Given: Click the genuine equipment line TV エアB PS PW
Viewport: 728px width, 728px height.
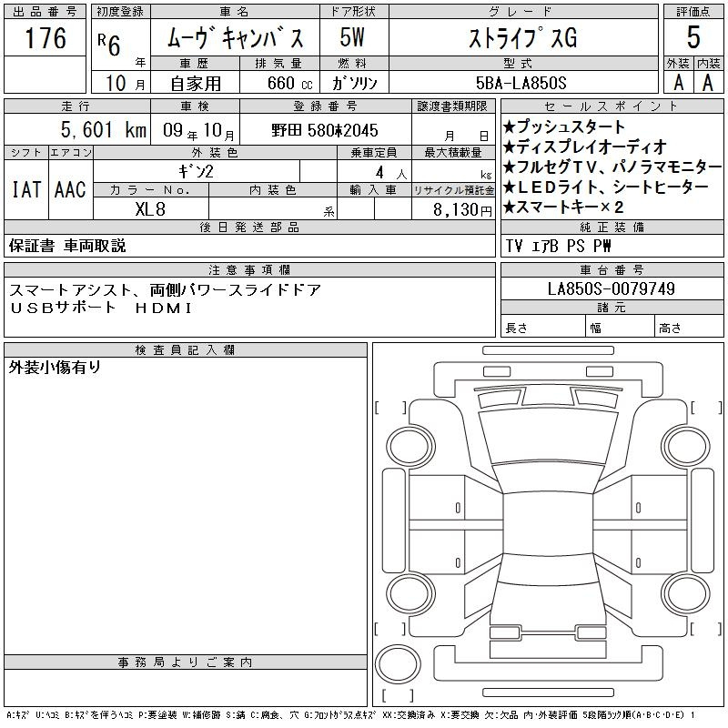Looking at the screenshot, I should (558, 246).
